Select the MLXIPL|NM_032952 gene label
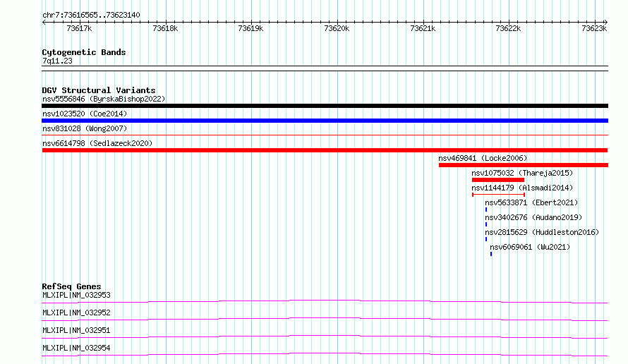This screenshot has width=628, height=364. point(76,313)
